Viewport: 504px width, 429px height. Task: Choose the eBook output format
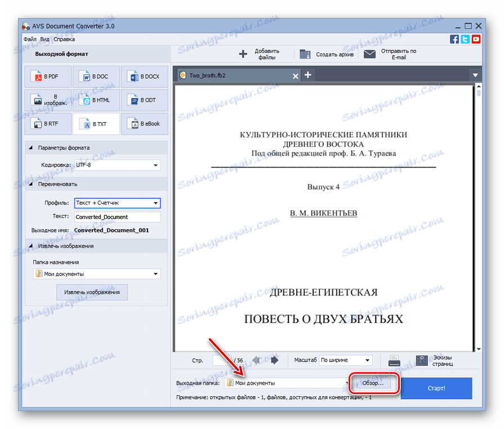pyautogui.click(x=144, y=124)
